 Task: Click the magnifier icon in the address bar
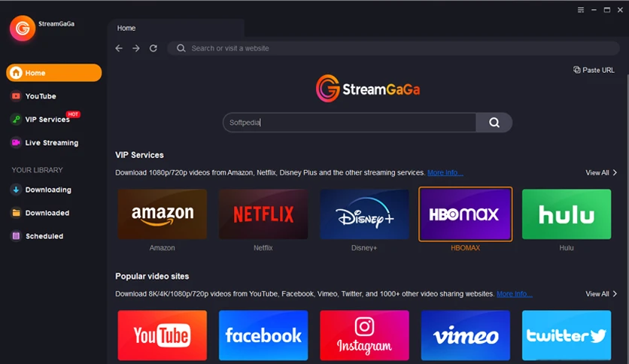coord(181,48)
